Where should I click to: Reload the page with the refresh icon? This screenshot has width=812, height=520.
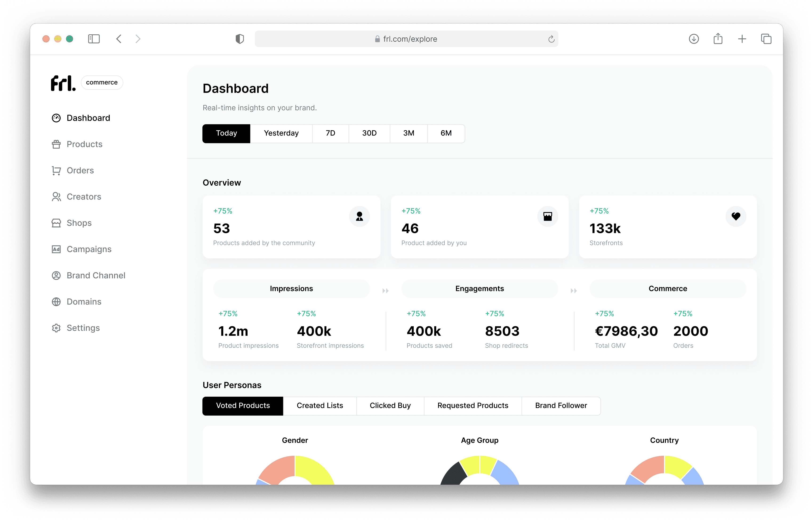[551, 39]
